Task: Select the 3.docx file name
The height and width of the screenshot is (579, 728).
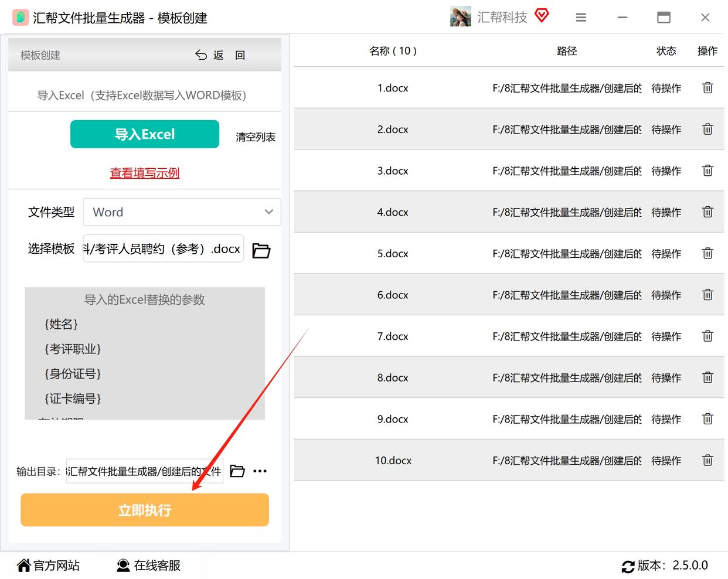Action: point(393,171)
